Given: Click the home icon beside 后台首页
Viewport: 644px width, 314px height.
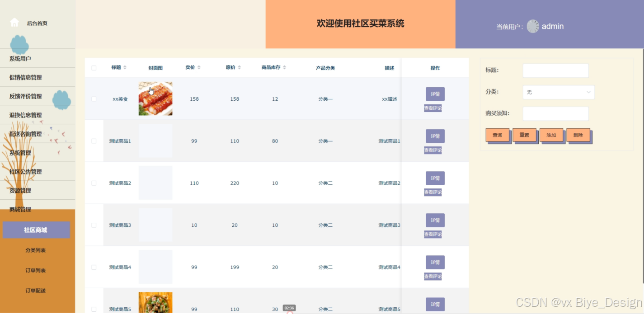Looking at the screenshot, I should point(14,23).
